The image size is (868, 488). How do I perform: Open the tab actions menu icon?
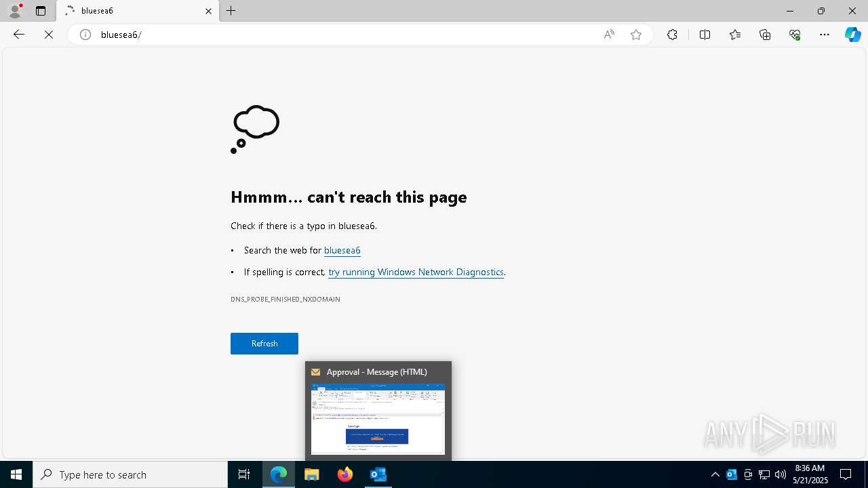(41, 11)
